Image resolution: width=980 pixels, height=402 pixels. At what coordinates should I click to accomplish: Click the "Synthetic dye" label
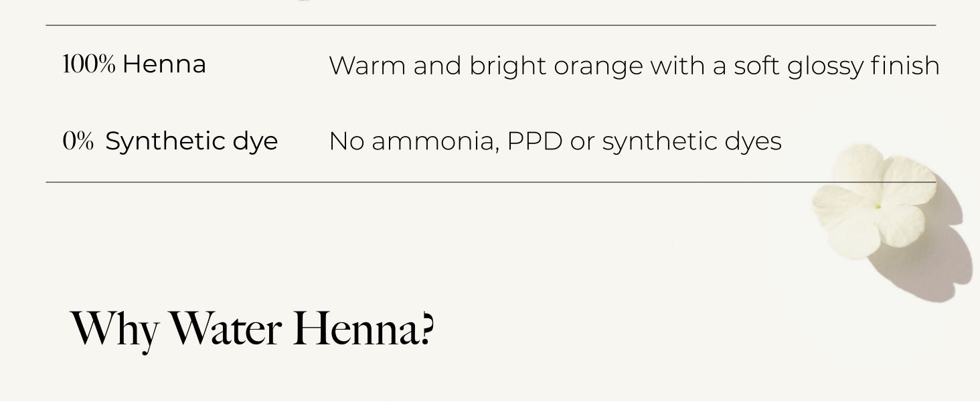pos(191,141)
